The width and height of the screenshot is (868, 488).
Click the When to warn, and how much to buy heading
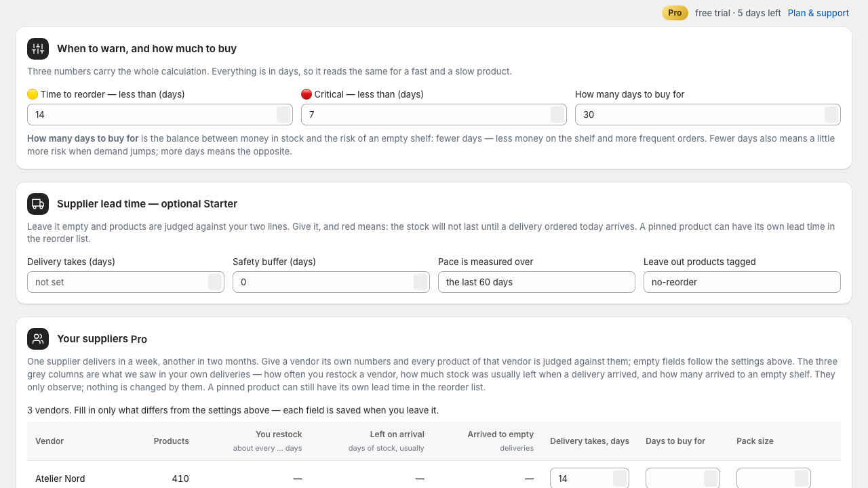(146, 49)
